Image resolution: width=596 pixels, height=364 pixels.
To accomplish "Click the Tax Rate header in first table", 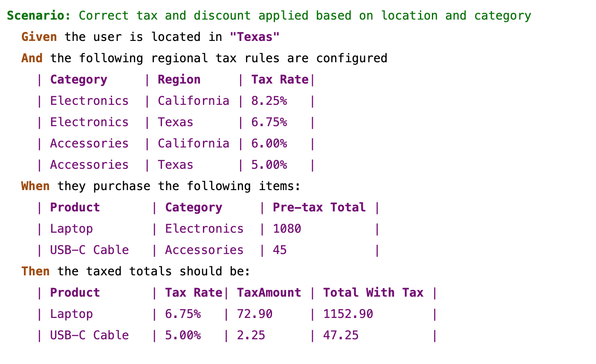I will tap(280, 80).
